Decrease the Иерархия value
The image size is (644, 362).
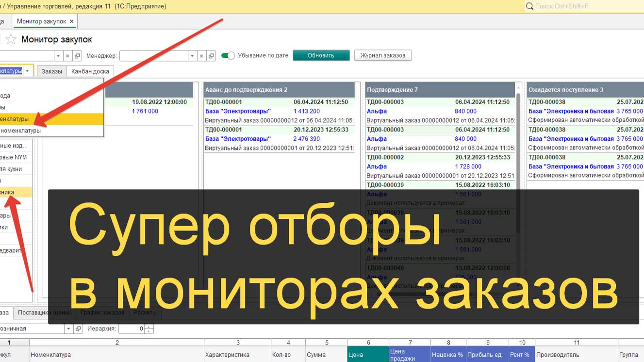click(x=149, y=331)
